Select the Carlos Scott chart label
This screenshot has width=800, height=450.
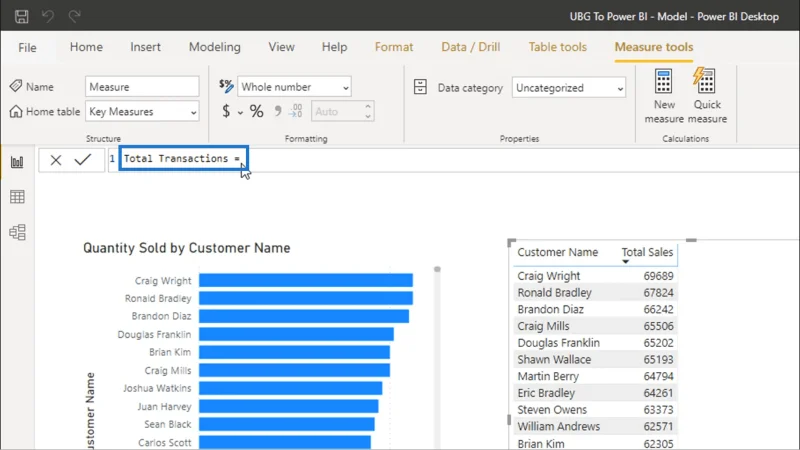[164, 442]
